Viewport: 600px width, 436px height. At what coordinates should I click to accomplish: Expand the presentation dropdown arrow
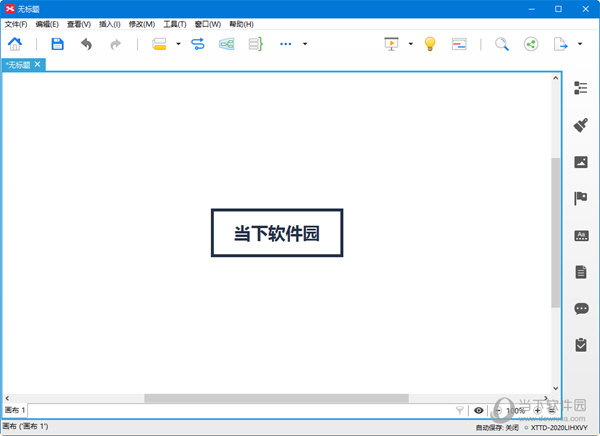[411, 44]
